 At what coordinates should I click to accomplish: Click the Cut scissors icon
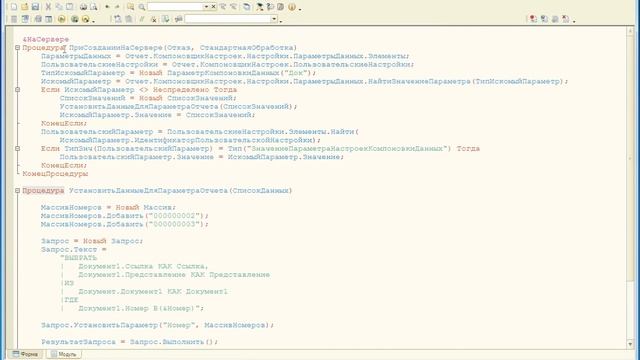pos(48,7)
